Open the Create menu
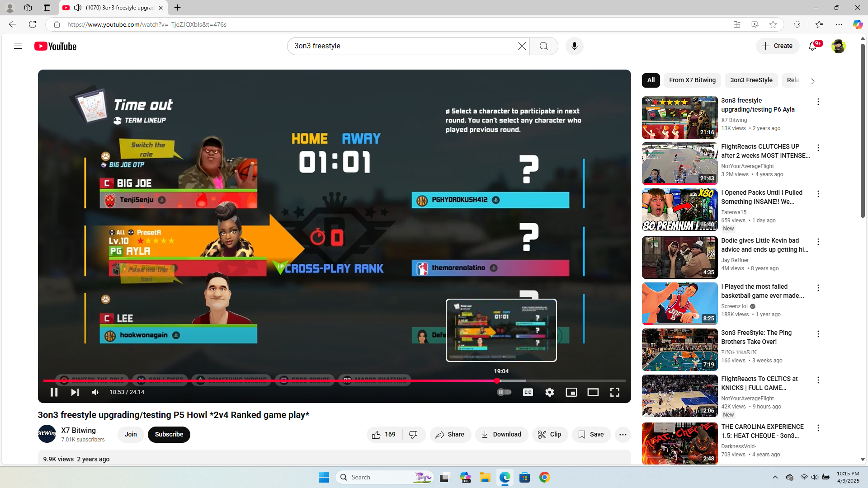 [778, 46]
